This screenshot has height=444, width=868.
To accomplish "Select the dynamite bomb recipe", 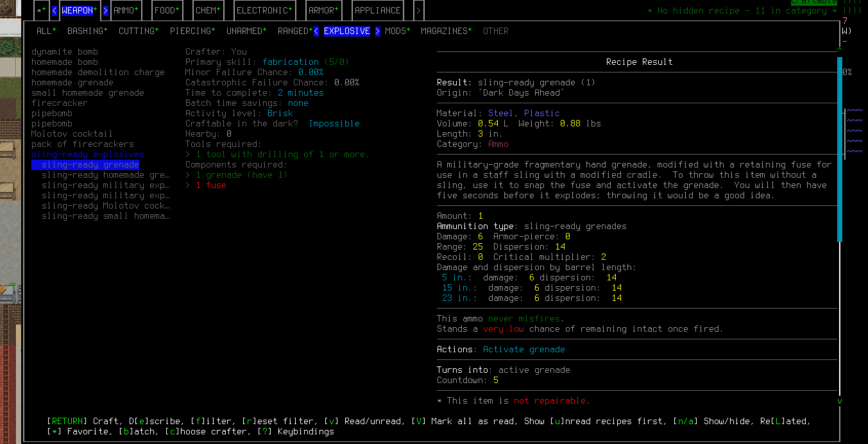I will [x=65, y=51].
